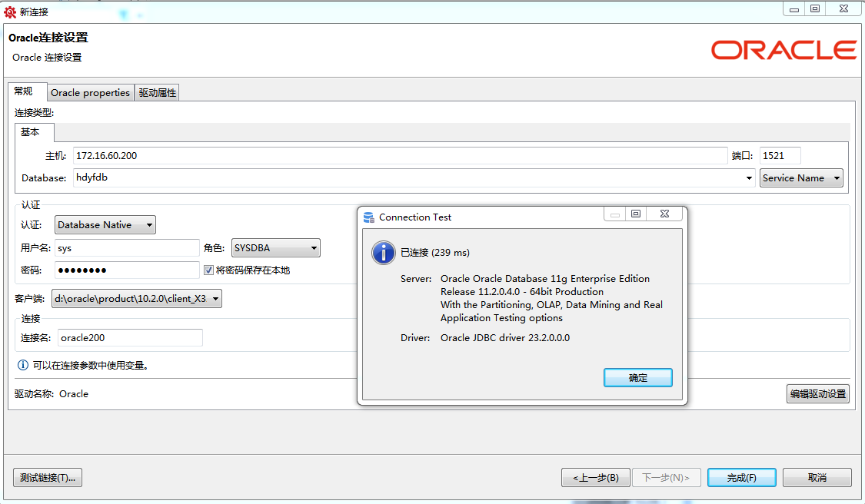Click the info icon beside variables hint
This screenshot has height=504, width=865.
(x=22, y=365)
